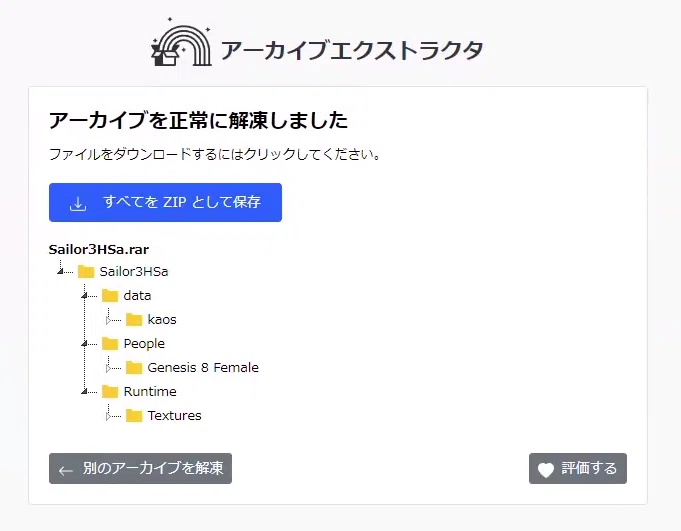Click the Textures folder icon
The image size is (681, 531).
[133, 416]
